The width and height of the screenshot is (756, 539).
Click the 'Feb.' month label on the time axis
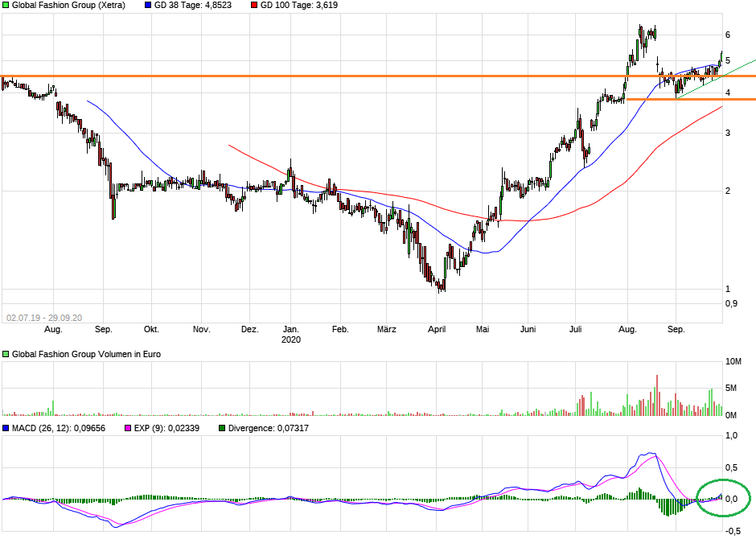click(340, 329)
